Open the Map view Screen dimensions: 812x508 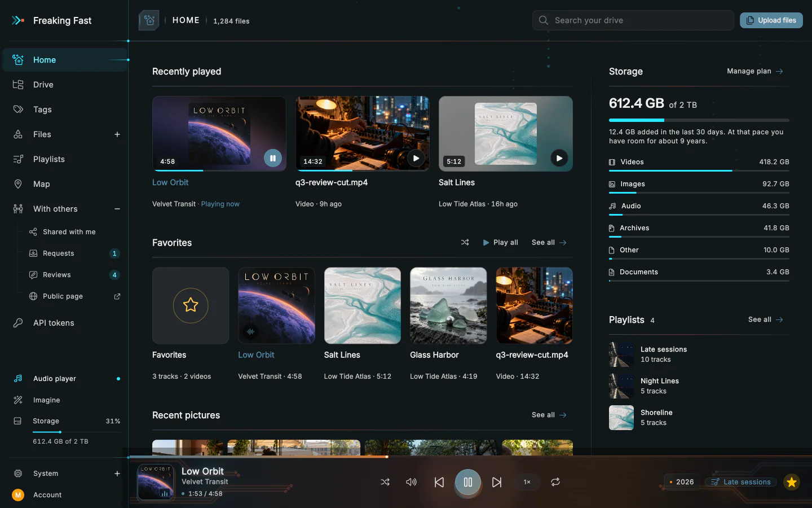click(x=65, y=184)
